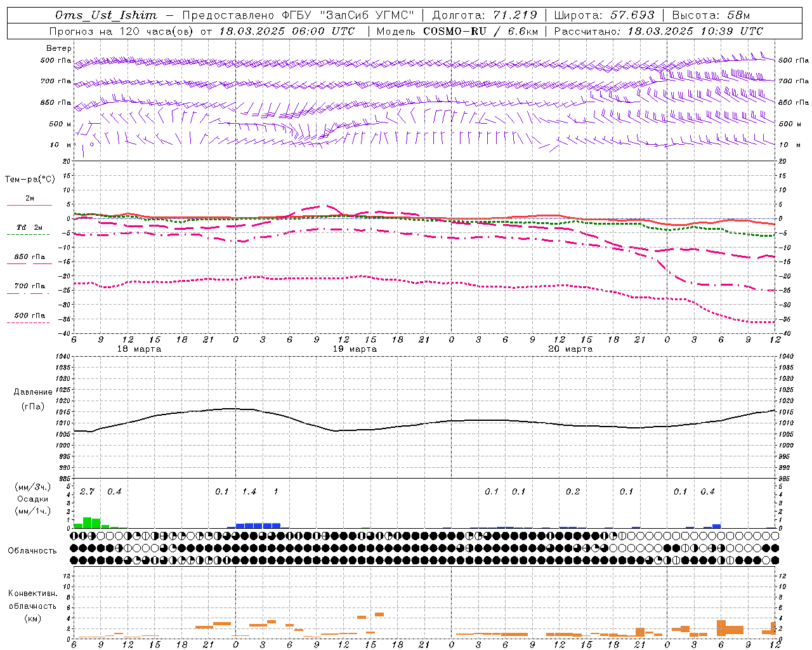Click the 850 гПа temperature legend entry

pos(30,257)
